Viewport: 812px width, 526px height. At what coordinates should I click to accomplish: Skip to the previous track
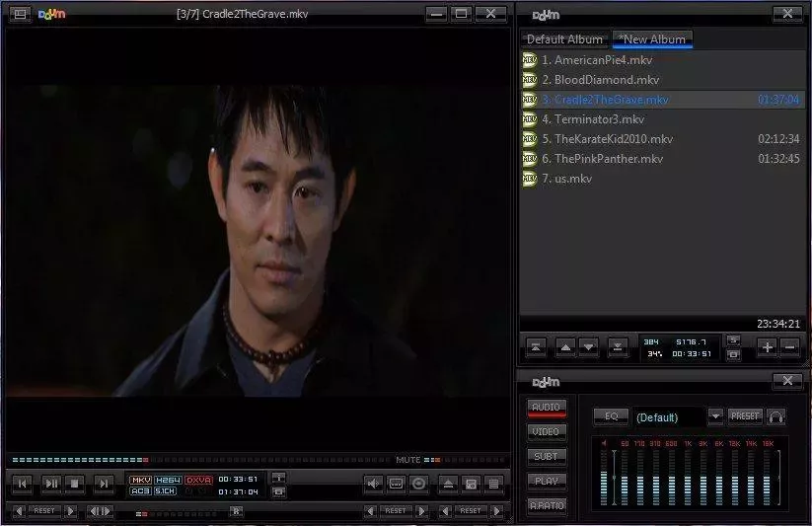point(23,484)
